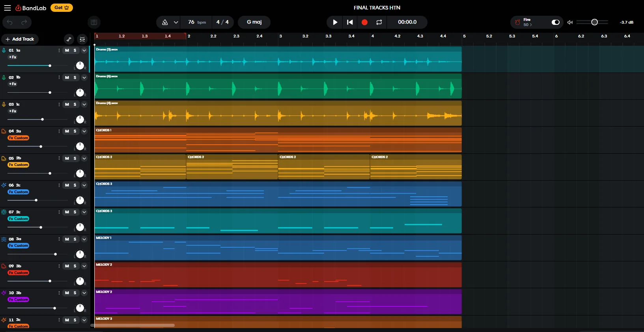Open three-dot menu for track 02 1b
The height and width of the screenshot is (332, 644).
[59, 78]
